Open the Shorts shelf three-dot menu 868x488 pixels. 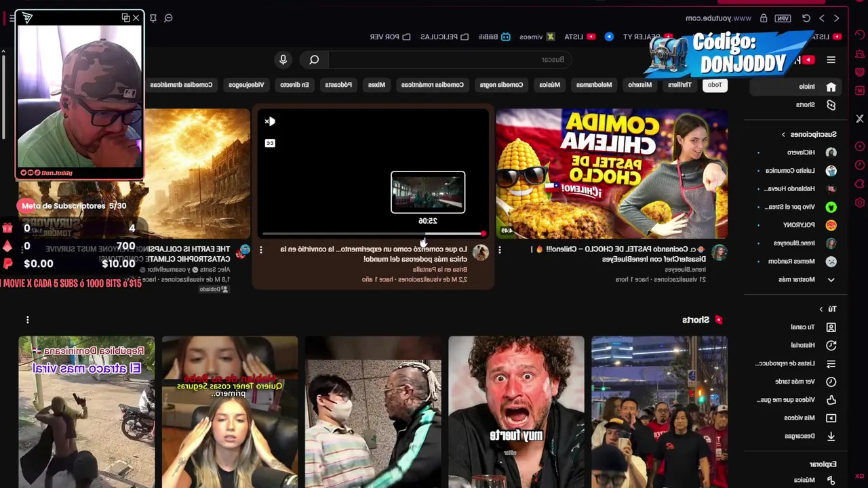[x=27, y=319]
